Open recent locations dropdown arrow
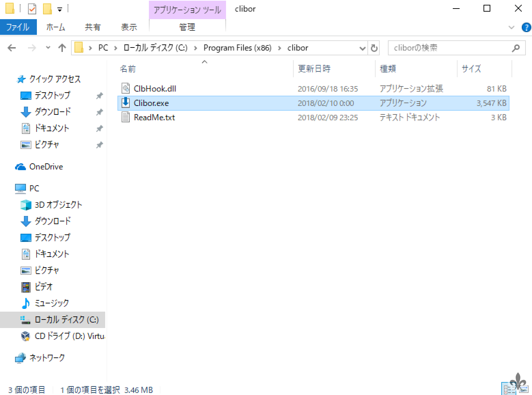The image size is (532, 395). (x=48, y=48)
